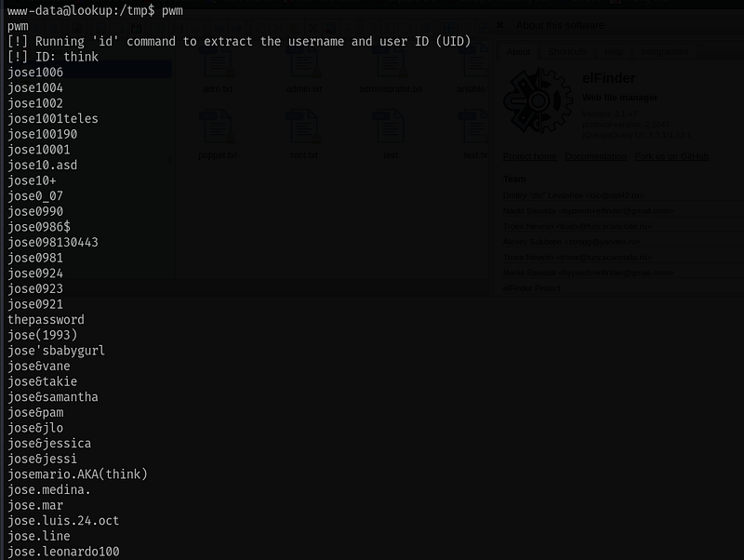
Task: Close the About this software dialog
Action: 499,25
